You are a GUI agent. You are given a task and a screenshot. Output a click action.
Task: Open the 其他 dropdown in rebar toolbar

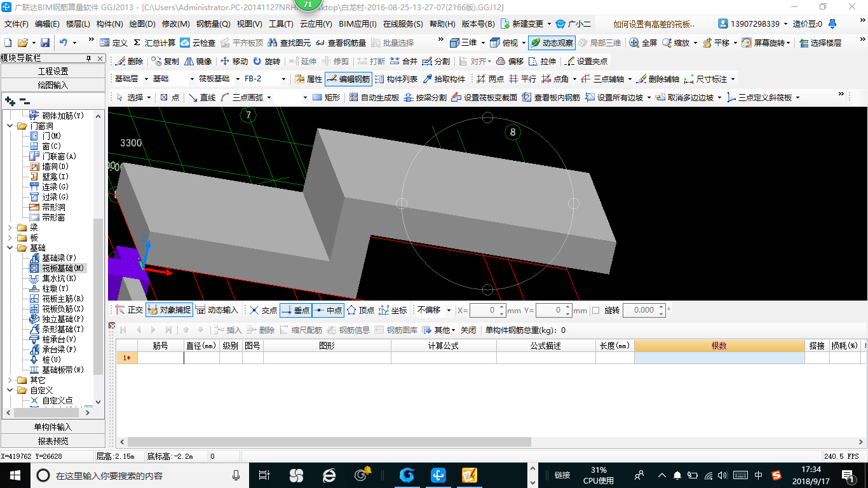point(439,330)
